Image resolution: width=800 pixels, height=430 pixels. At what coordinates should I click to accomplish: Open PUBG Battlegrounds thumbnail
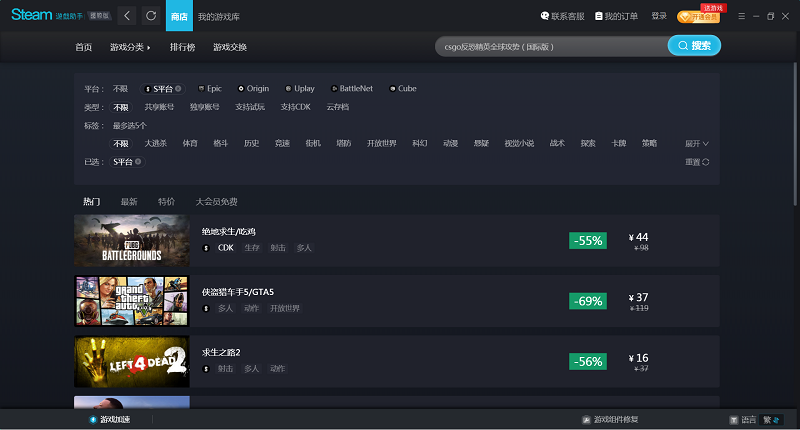(x=132, y=240)
